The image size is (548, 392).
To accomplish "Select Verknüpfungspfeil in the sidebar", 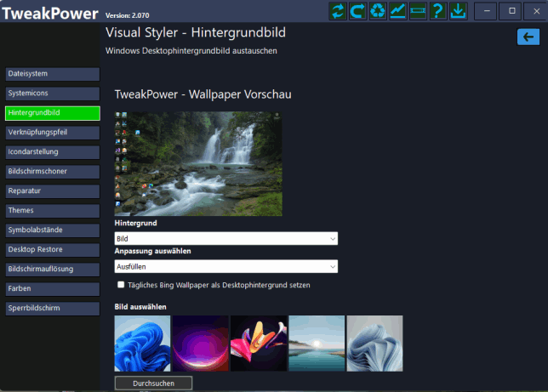I will [52, 133].
